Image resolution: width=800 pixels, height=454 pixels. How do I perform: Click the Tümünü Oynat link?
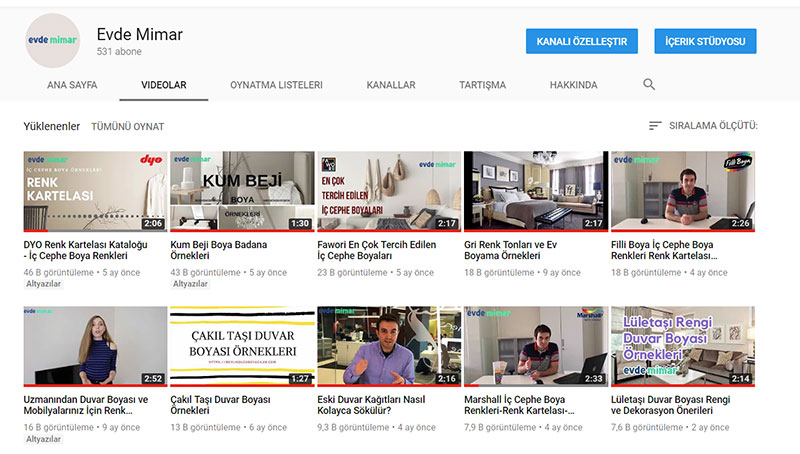coord(127,127)
